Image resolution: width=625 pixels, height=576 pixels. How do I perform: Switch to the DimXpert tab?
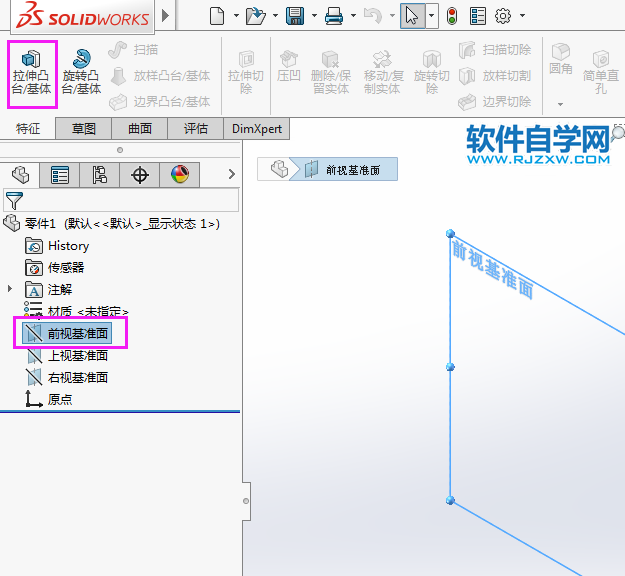point(257,129)
